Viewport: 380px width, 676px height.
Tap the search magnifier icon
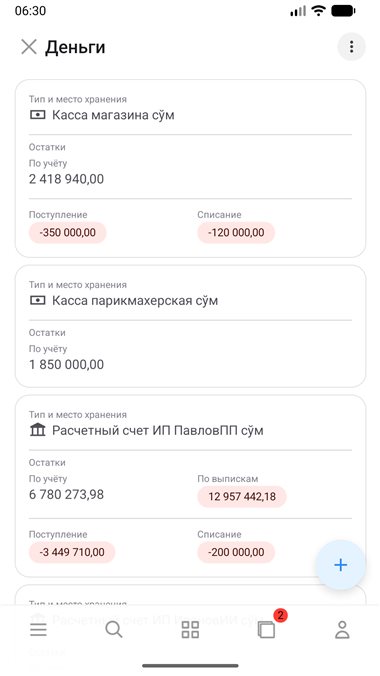[114, 630]
